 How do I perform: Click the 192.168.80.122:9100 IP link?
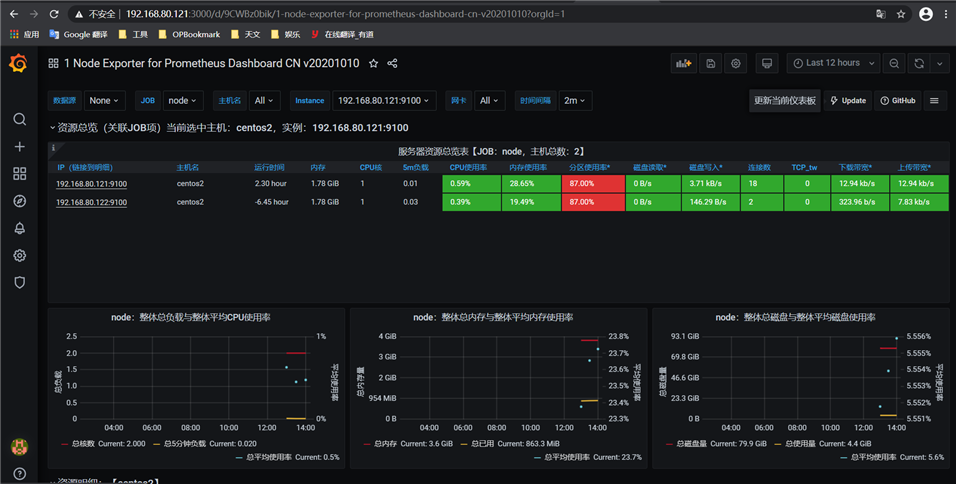tap(91, 202)
